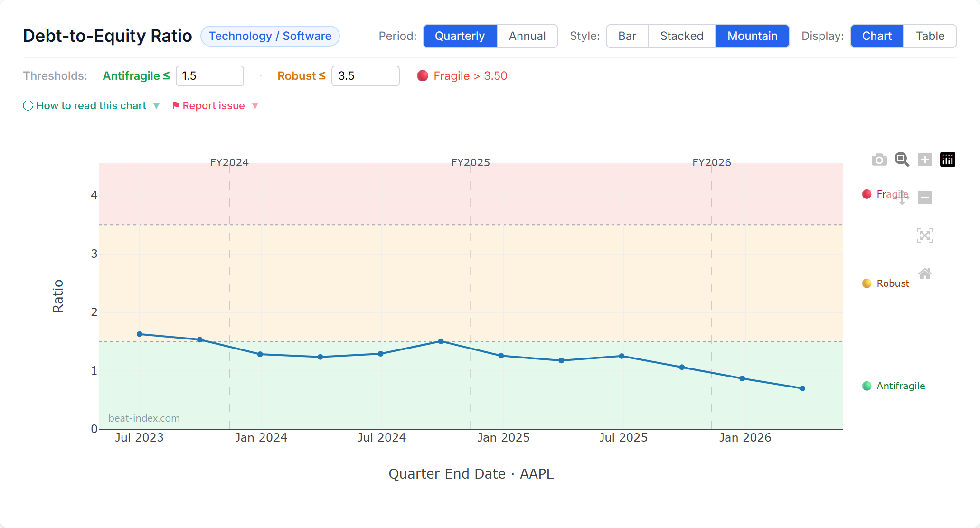The width and height of the screenshot is (980, 528).
Task: Expand How to read this chart
Action: coord(91,105)
